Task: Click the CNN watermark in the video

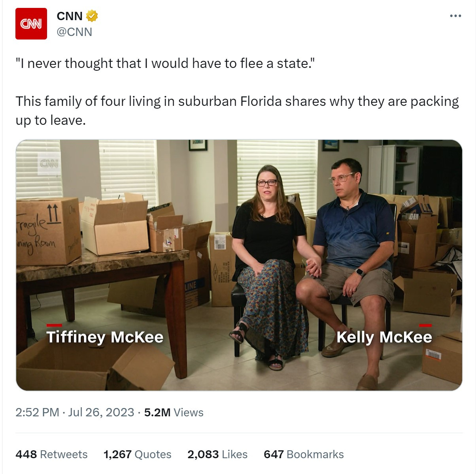Action: click(49, 163)
